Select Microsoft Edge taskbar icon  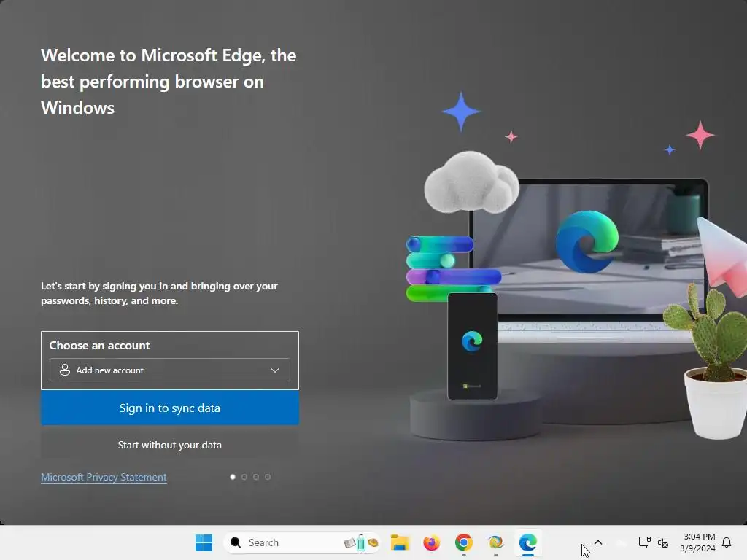tap(528, 542)
